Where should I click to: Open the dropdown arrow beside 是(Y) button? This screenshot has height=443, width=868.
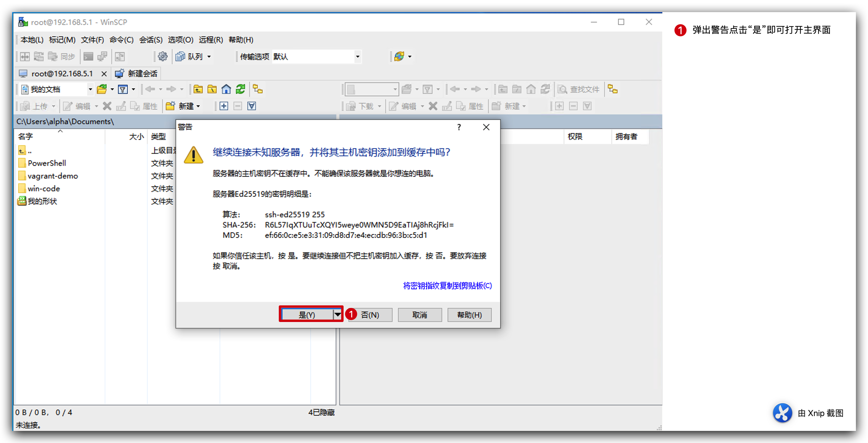[337, 315]
